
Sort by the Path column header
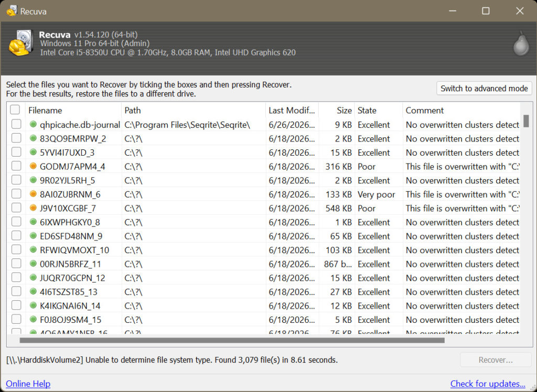point(194,110)
